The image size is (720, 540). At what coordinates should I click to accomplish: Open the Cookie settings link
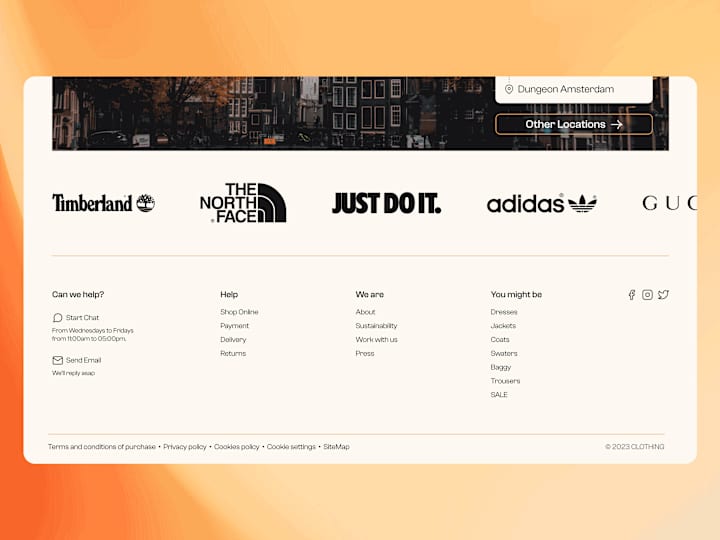pos(291,446)
